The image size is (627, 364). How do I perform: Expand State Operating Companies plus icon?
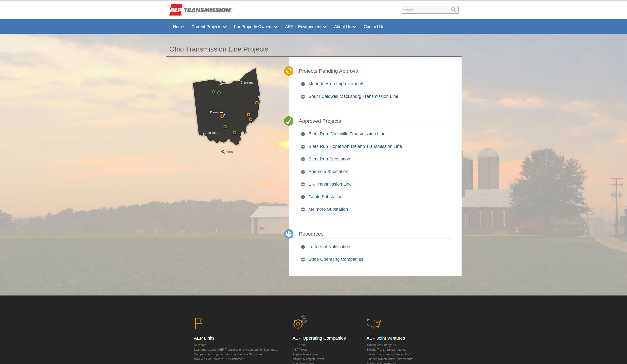tap(303, 259)
